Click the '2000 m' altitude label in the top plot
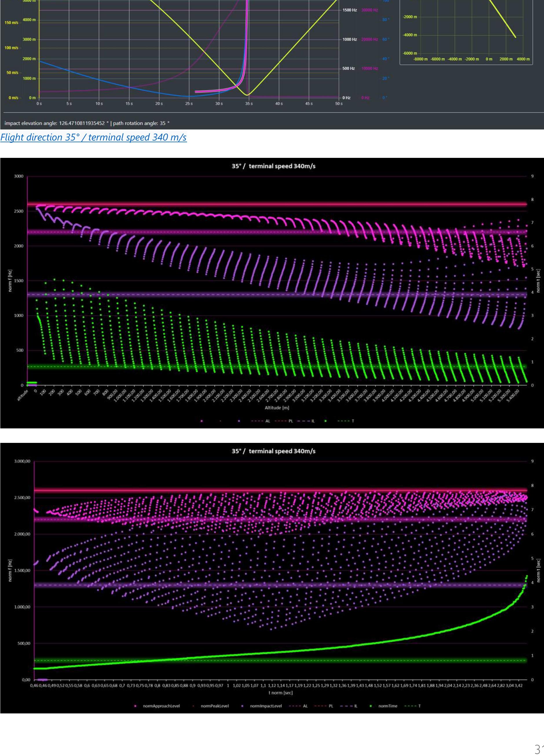 (x=29, y=59)
